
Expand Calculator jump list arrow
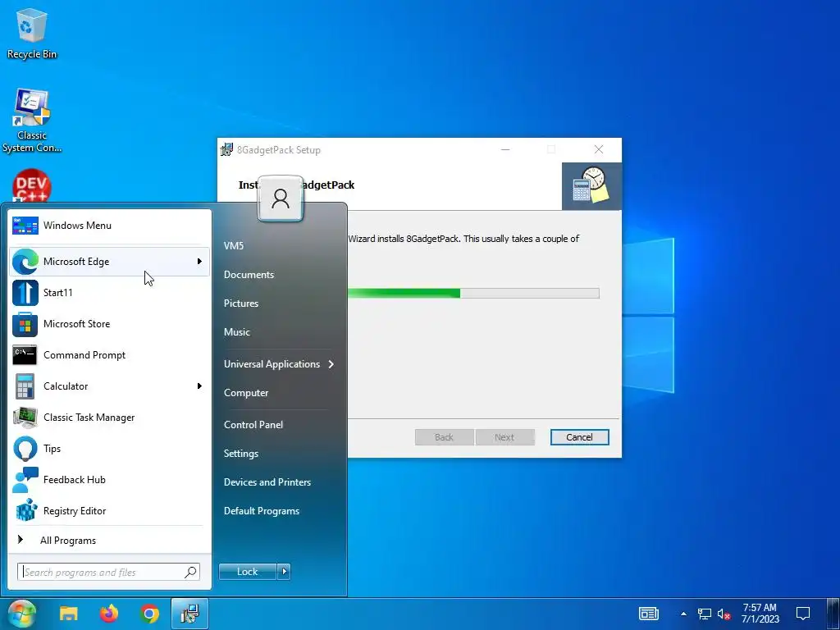click(x=199, y=386)
